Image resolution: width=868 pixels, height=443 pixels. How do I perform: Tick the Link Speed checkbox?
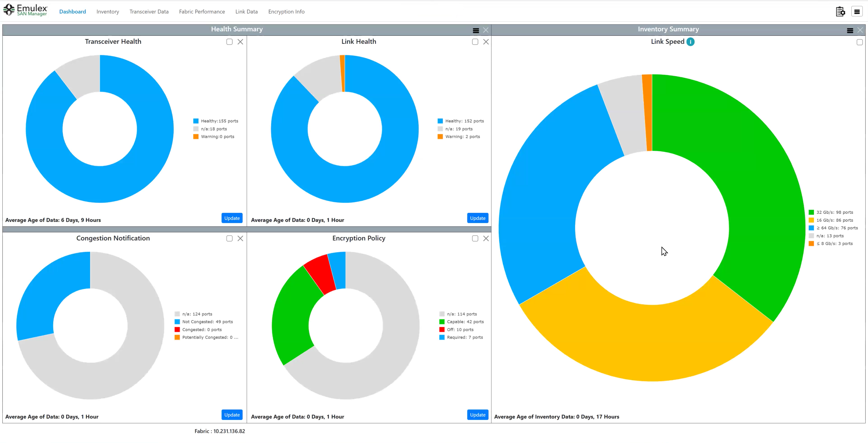tap(860, 42)
